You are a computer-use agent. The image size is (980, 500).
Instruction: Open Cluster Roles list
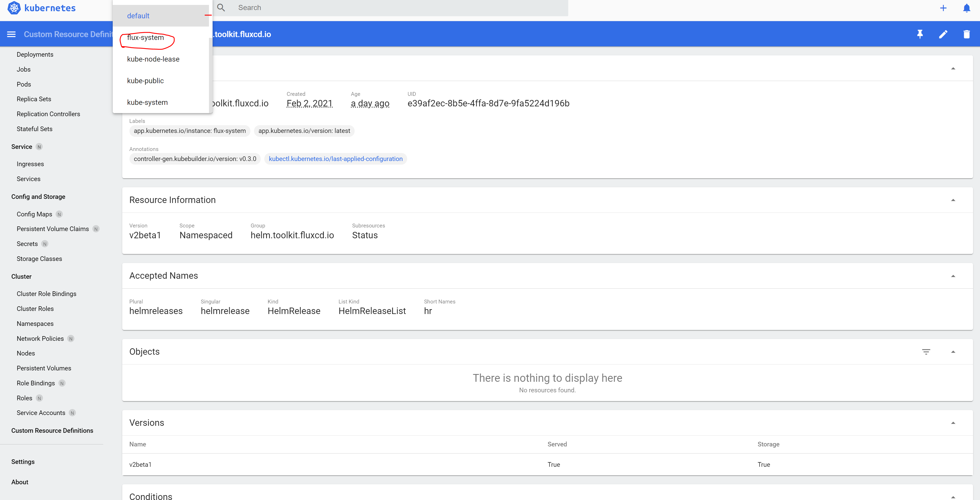coord(35,308)
